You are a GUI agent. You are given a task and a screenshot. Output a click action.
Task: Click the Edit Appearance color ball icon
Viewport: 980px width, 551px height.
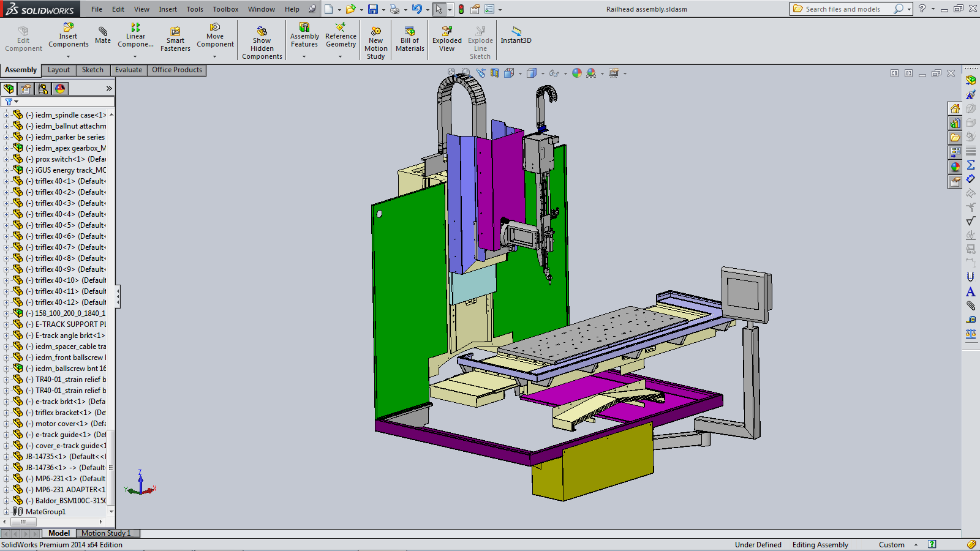[576, 73]
